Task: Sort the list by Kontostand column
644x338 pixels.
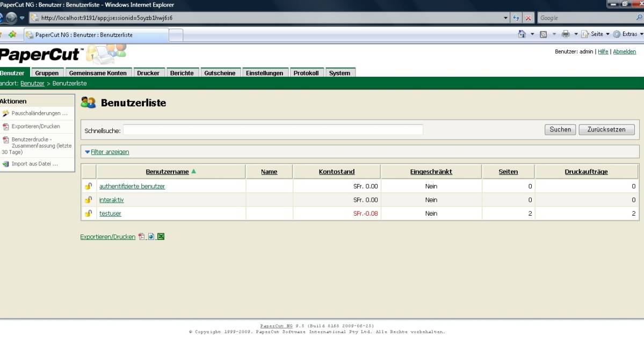Action: coord(337,172)
